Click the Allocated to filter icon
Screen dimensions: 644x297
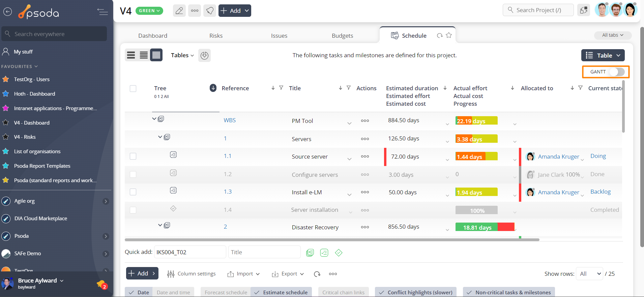tap(580, 88)
